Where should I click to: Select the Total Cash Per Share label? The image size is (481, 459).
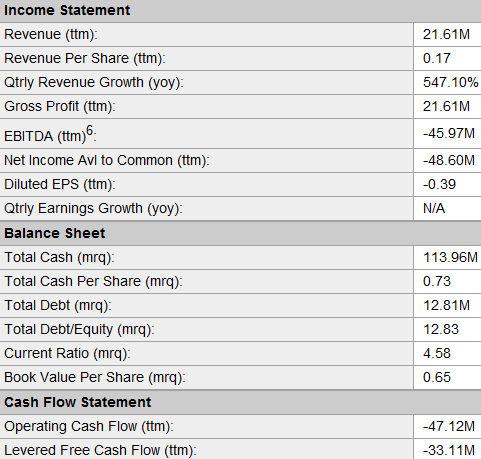pos(93,281)
